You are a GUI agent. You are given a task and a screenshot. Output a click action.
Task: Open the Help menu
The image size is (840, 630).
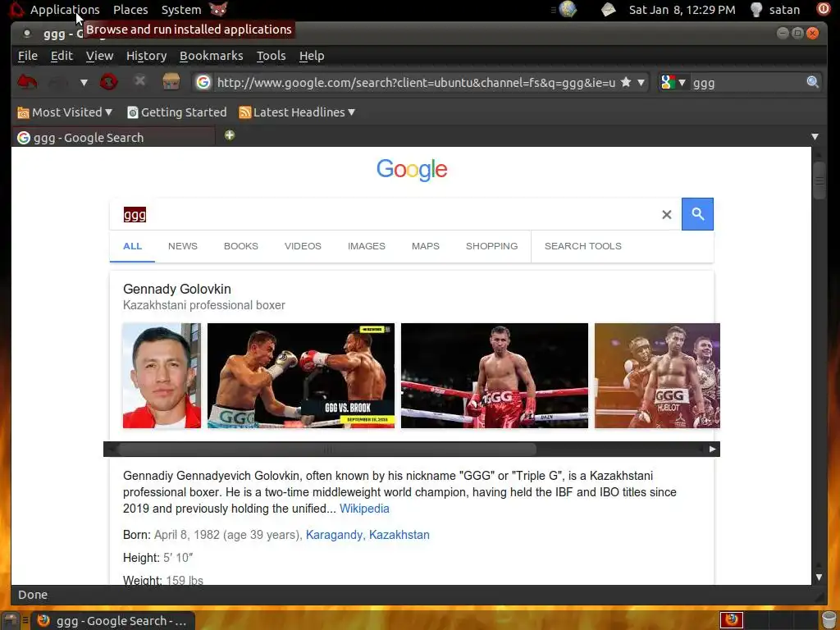(311, 56)
